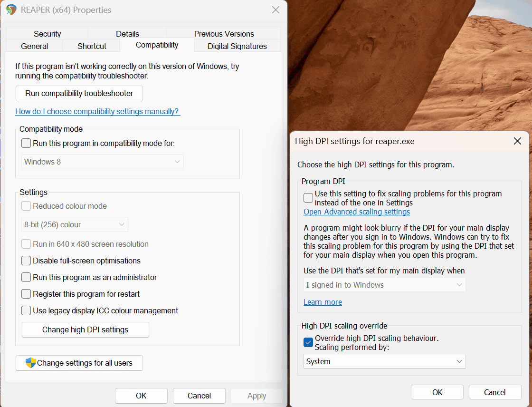The width and height of the screenshot is (532, 407).
Task: Enable Run this program in compatibility mode
Action: coord(26,143)
